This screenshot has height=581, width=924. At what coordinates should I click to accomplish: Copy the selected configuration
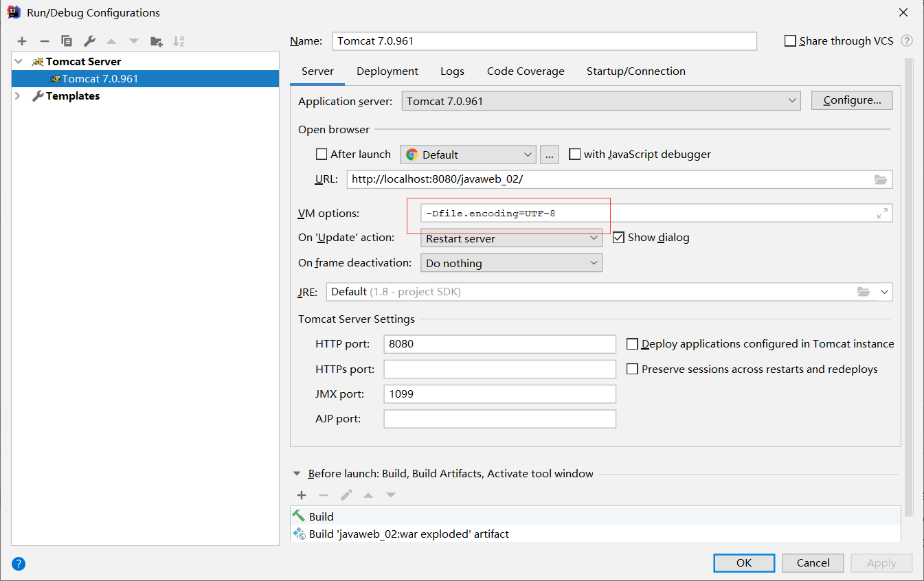pyautogui.click(x=67, y=41)
